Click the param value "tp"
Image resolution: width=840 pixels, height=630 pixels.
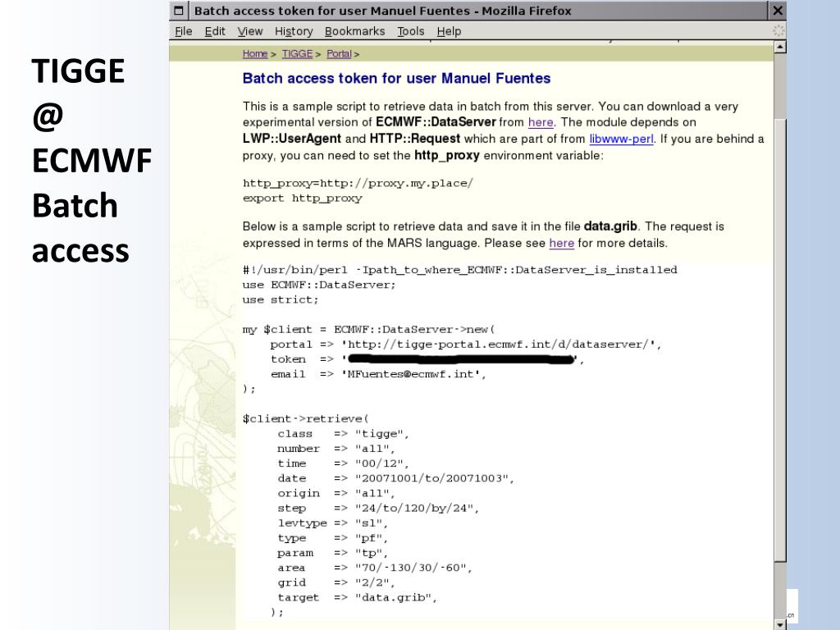tap(368, 553)
